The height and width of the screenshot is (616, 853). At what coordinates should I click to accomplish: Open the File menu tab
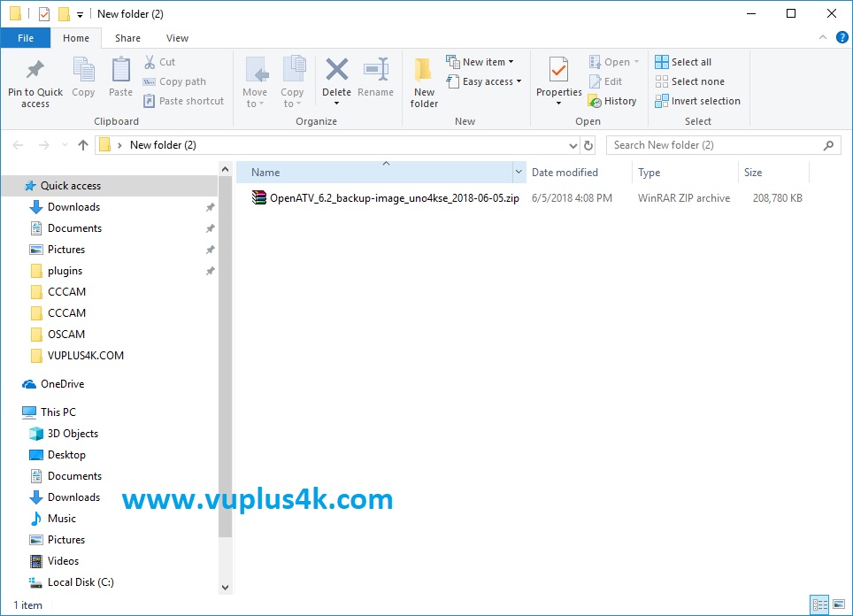click(26, 38)
